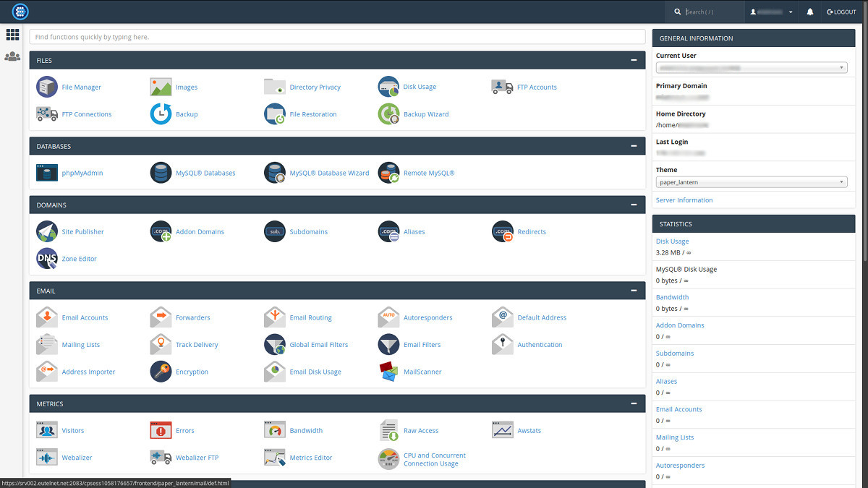Open the Visitors metrics icon
Image resolution: width=868 pixels, height=488 pixels.
[47, 430]
